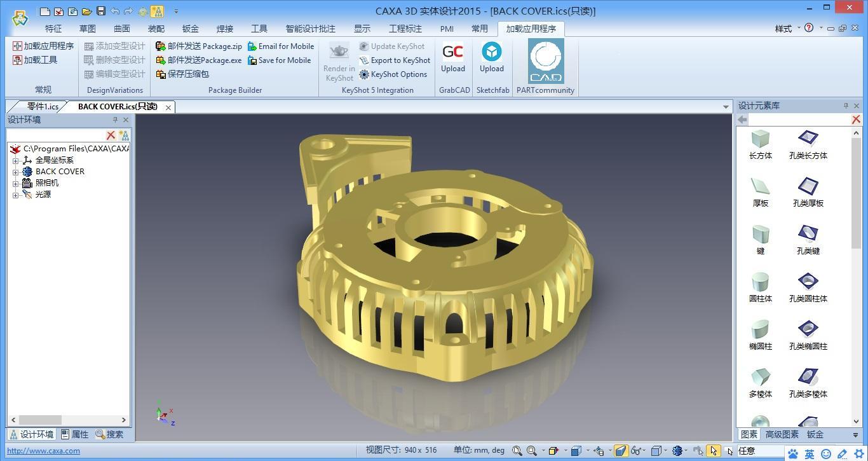
Task: Click the help question mark icon
Action: (809, 28)
